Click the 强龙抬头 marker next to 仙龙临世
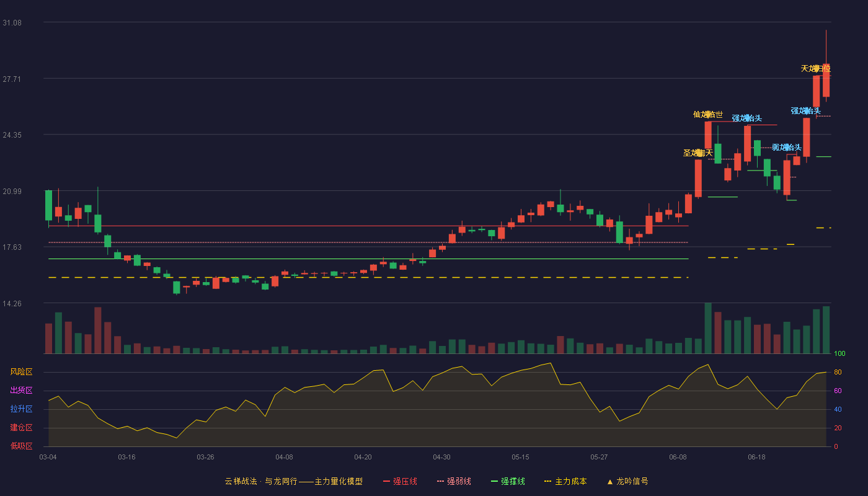The image size is (868, 496). pyautogui.click(x=746, y=118)
